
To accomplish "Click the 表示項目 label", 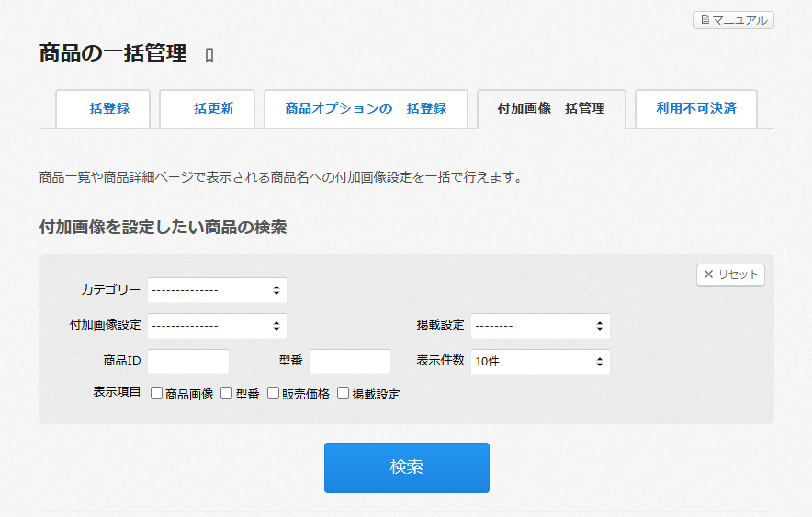I will pos(117,392).
